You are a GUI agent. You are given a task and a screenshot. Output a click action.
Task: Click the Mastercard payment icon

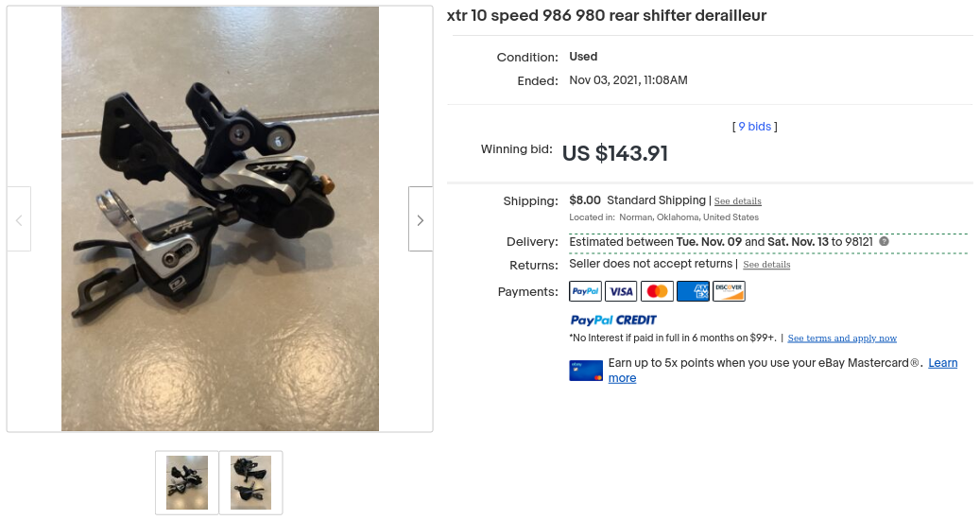(x=657, y=291)
